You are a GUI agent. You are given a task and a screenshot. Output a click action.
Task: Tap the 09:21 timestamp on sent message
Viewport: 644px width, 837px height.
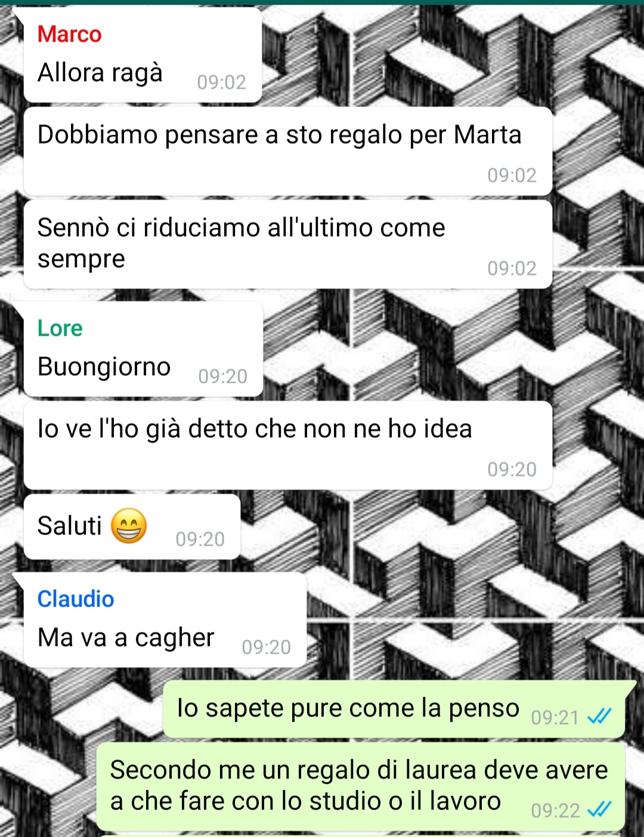point(555,717)
